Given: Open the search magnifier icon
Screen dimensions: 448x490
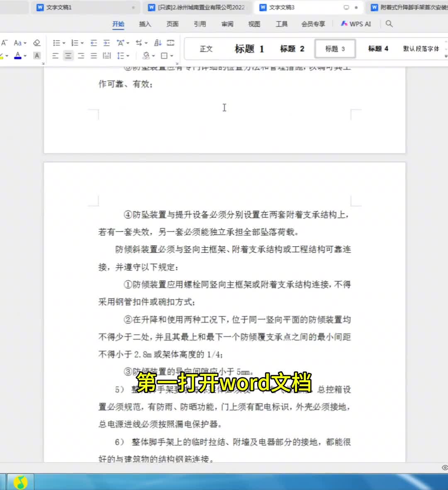Looking at the screenshot, I should point(389,24).
